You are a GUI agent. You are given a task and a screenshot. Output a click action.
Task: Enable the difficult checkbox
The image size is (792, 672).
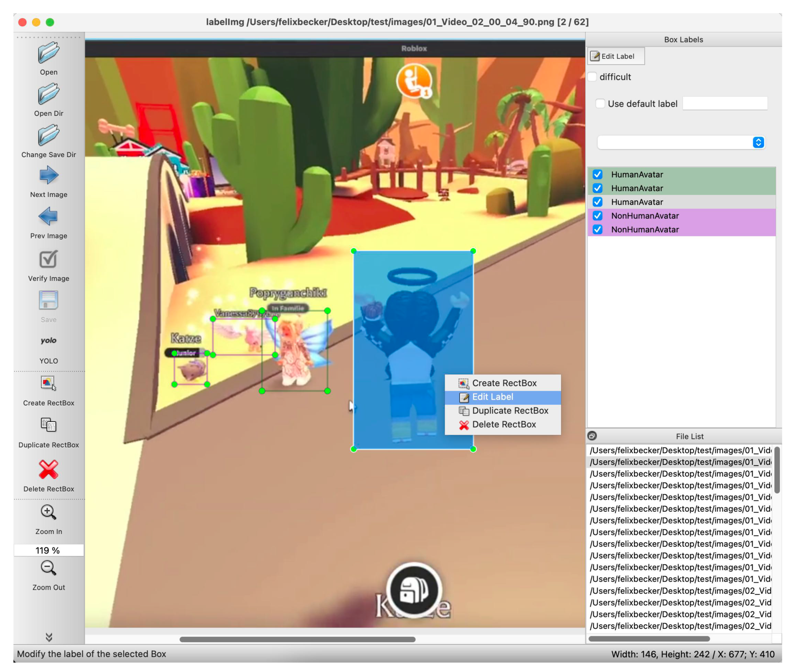pos(592,77)
